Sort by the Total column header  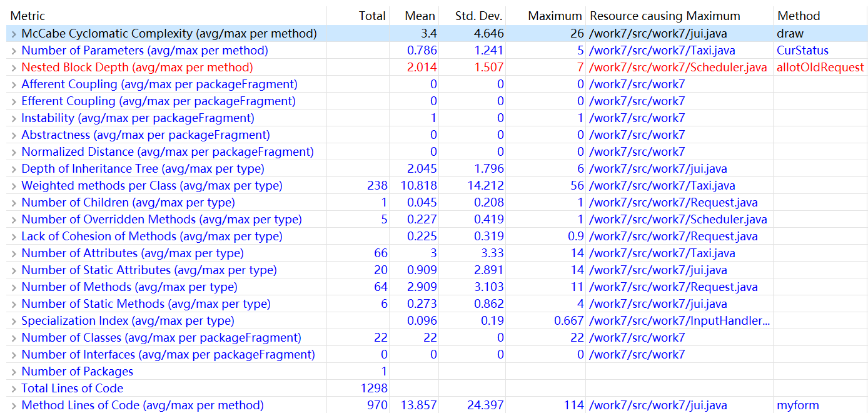coord(372,16)
